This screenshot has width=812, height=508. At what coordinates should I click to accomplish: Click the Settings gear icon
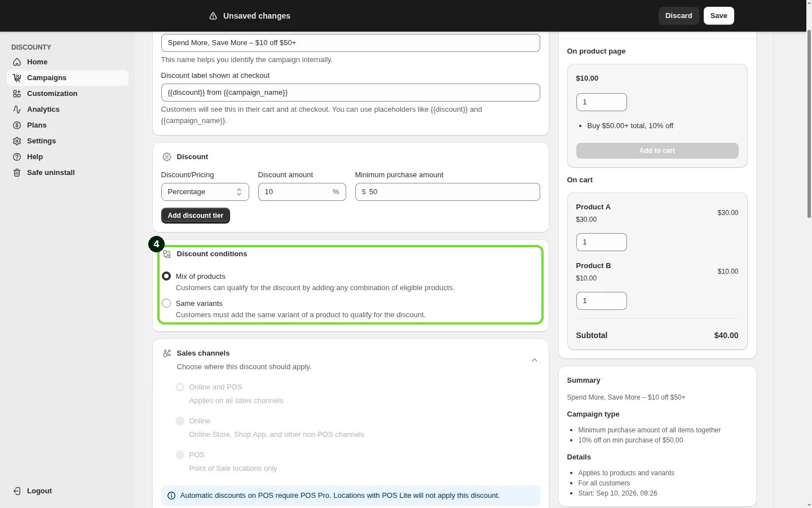(17, 141)
